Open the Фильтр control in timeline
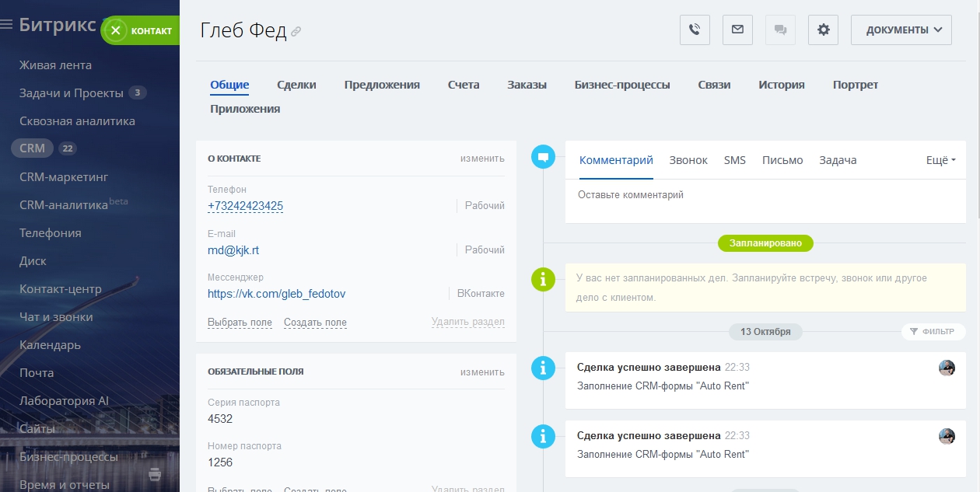Viewport: 980px width, 492px height. tap(933, 332)
